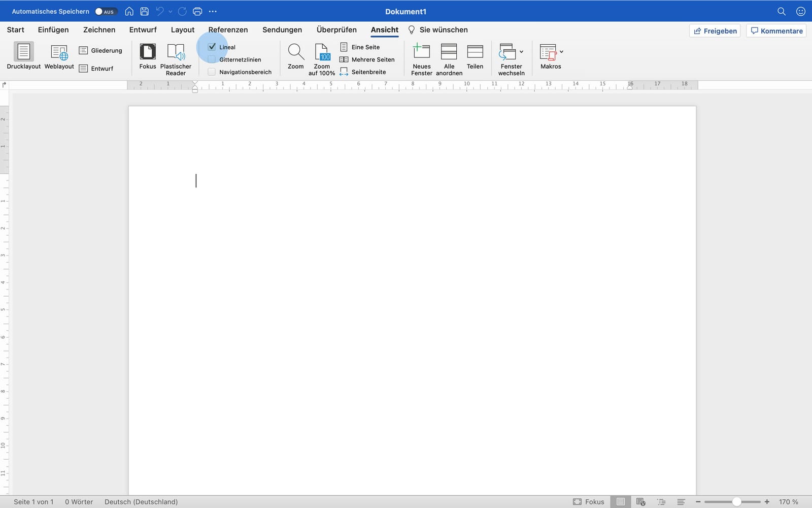Image resolution: width=812 pixels, height=508 pixels.
Task: Open the Einfügen ribbon tab
Action: coord(53,29)
